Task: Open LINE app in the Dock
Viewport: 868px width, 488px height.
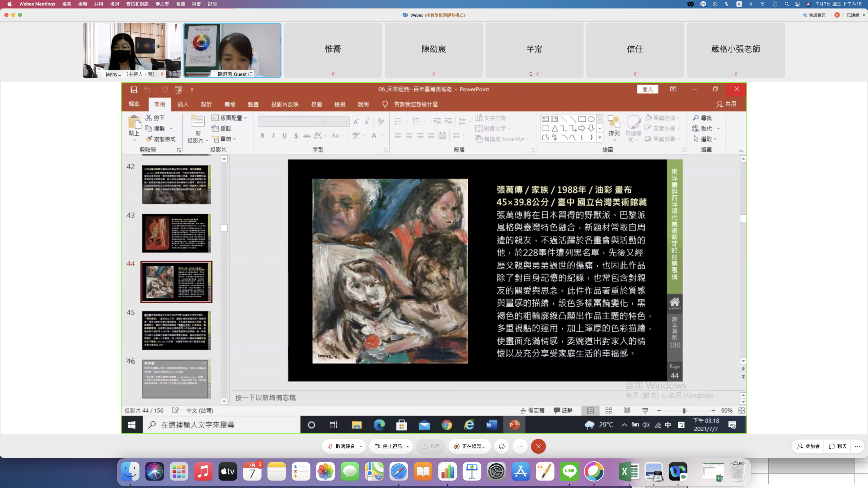Action: tap(569, 471)
